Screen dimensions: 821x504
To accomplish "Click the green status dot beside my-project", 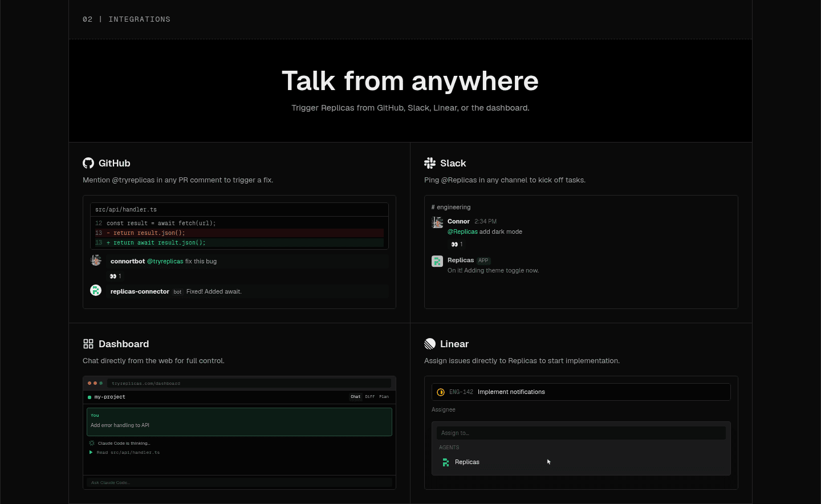I will [x=90, y=397].
